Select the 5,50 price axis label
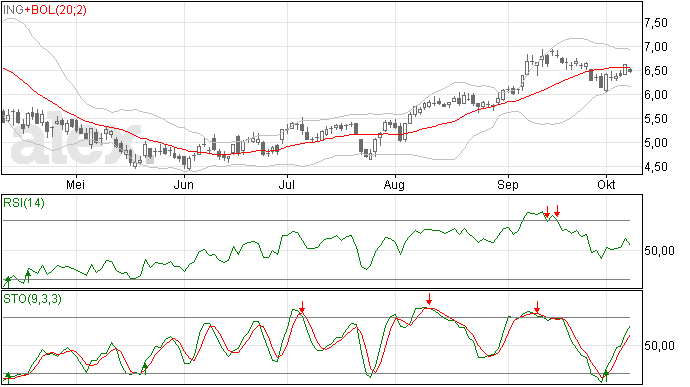This screenshot has height=387, width=690. click(656, 119)
